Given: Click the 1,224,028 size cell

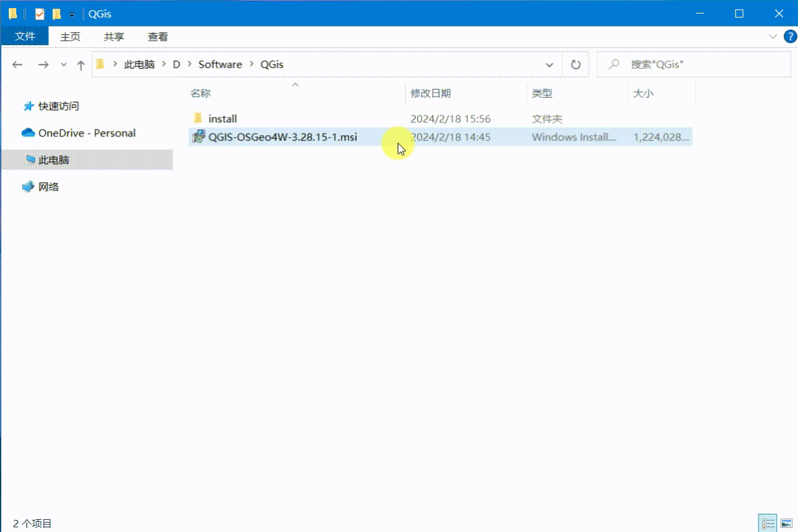Looking at the screenshot, I should (x=661, y=137).
